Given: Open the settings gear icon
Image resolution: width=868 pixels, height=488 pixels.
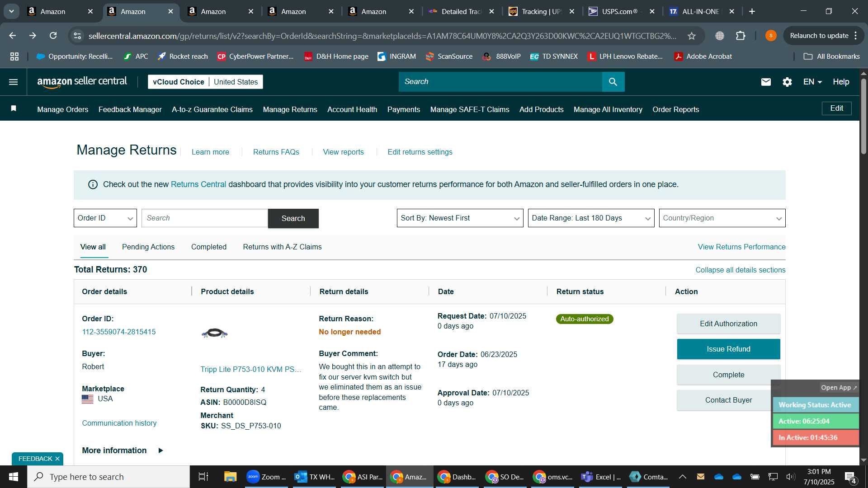Looking at the screenshot, I should click(787, 82).
